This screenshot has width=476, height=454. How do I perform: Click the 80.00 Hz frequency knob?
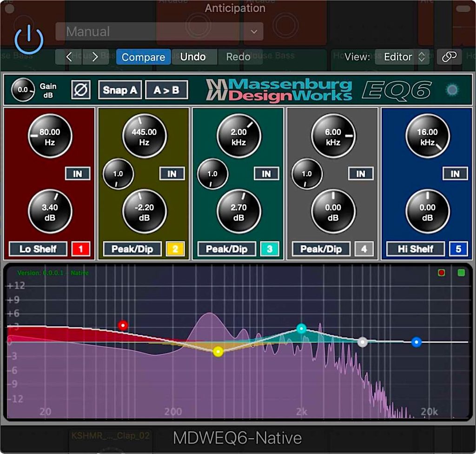coord(50,136)
